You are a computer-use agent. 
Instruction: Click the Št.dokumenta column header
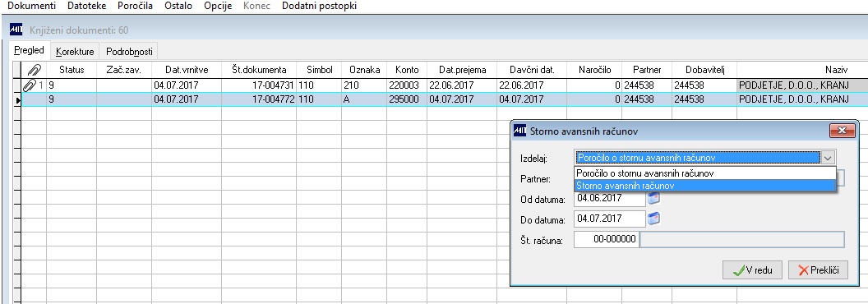pos(259,70)
